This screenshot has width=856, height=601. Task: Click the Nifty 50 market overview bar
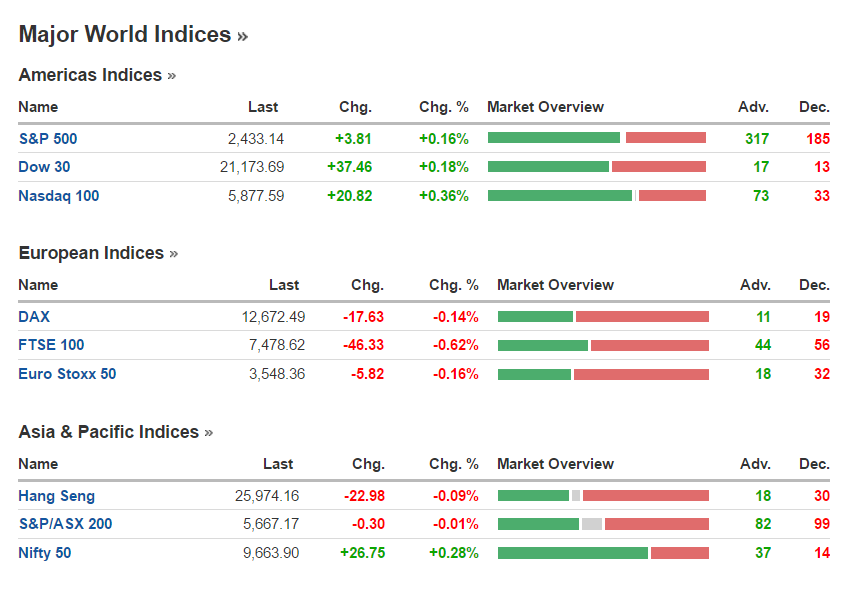(602, 553)
